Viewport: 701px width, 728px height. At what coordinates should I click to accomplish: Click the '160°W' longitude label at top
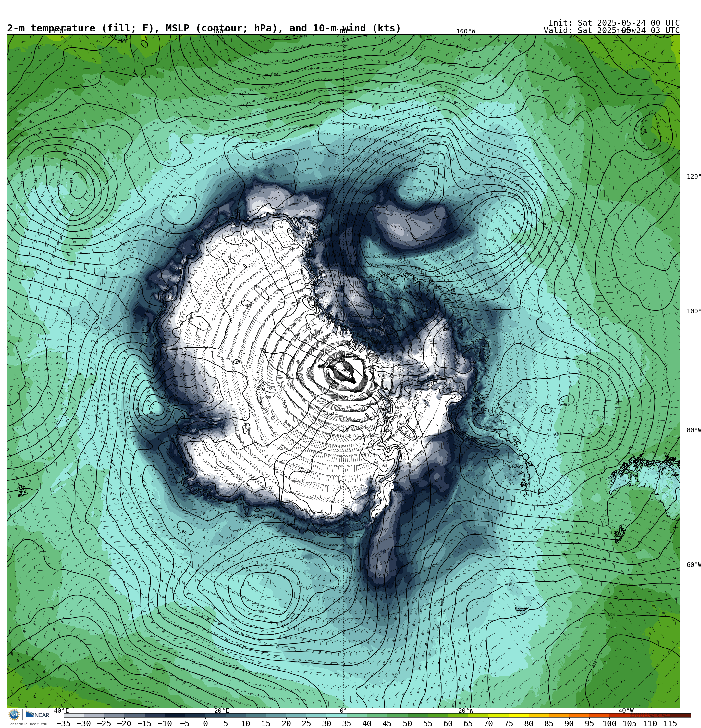tap(466, 31)
